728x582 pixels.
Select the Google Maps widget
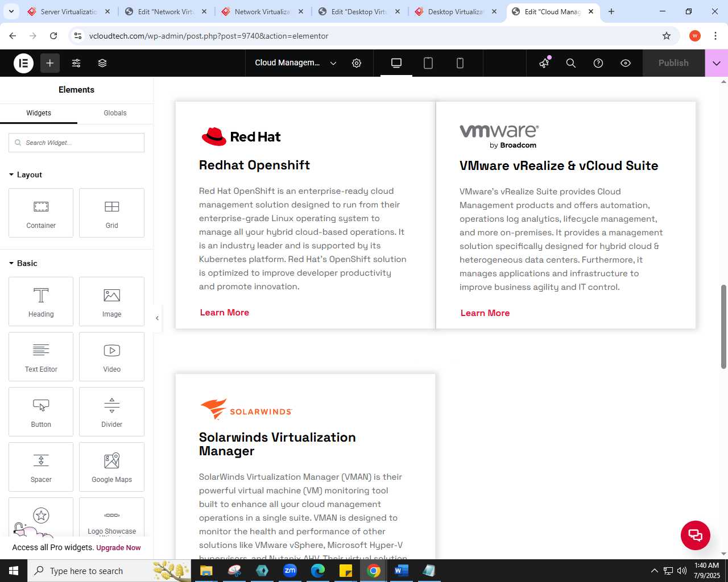[x=111, y=467]
